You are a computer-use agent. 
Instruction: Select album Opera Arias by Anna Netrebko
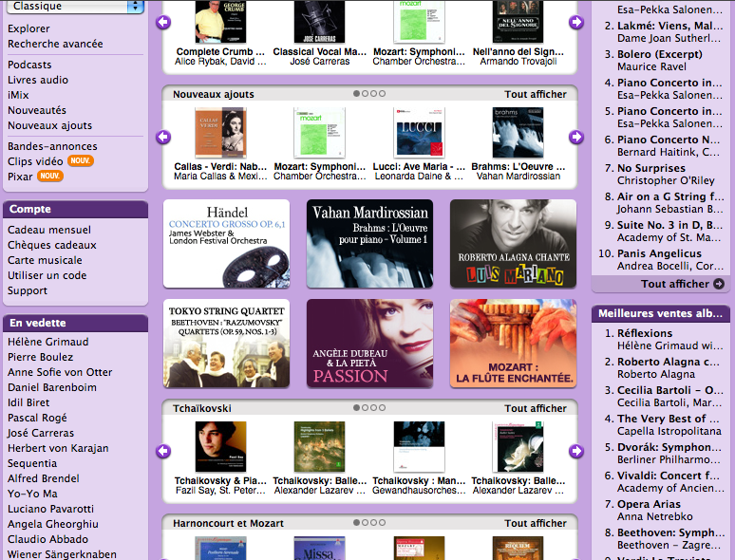pos(649,504)
